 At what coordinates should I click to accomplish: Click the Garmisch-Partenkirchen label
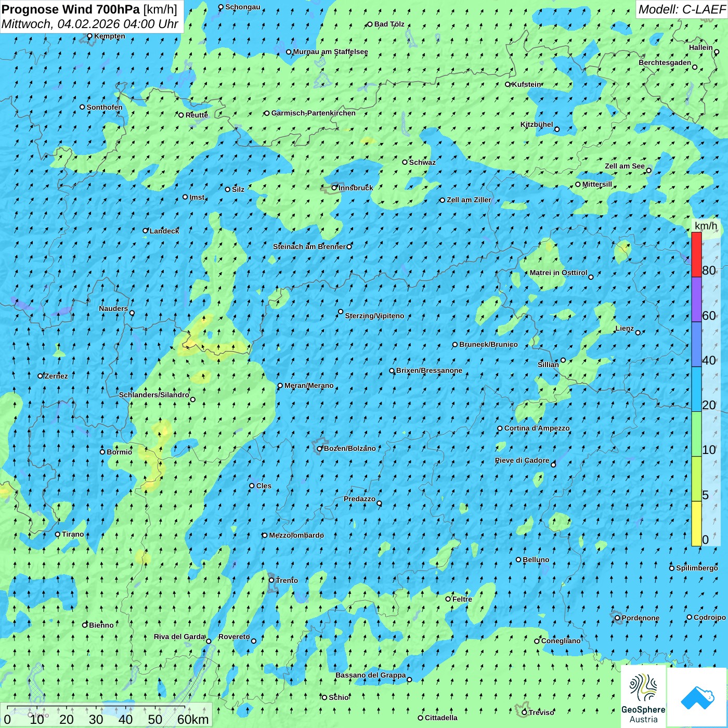(314, 113)
